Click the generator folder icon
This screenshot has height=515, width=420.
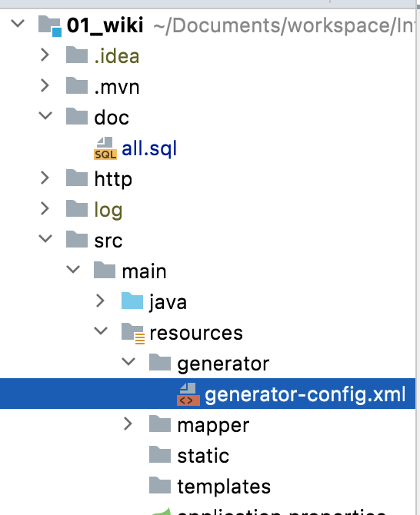[x=160, y=362]
